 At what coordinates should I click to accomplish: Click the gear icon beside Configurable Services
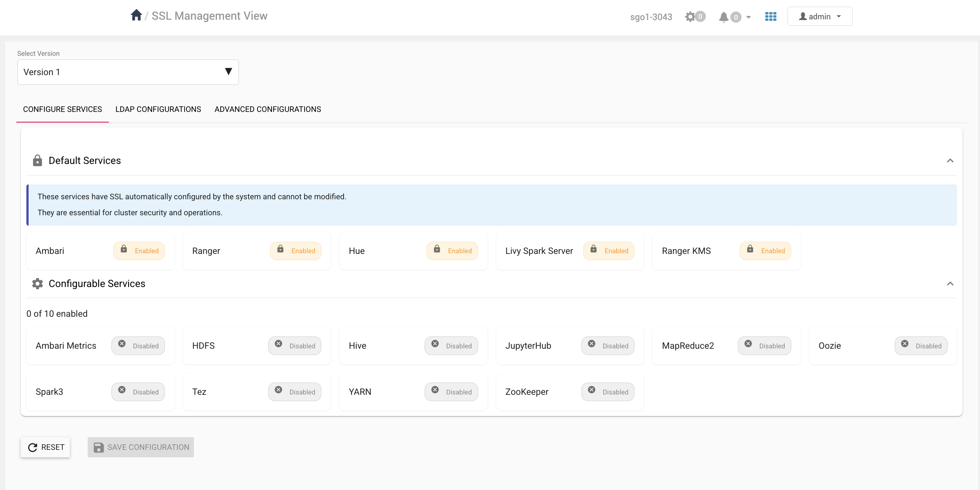(x=37, y=284)
